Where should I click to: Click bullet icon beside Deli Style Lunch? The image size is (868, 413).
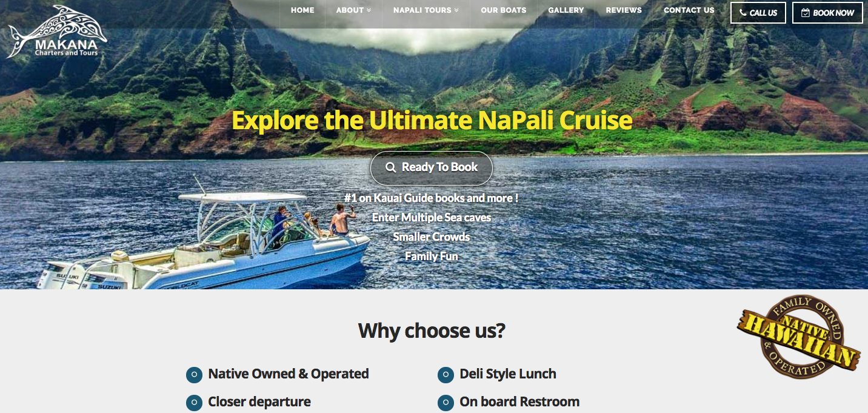tap(446, 375)
